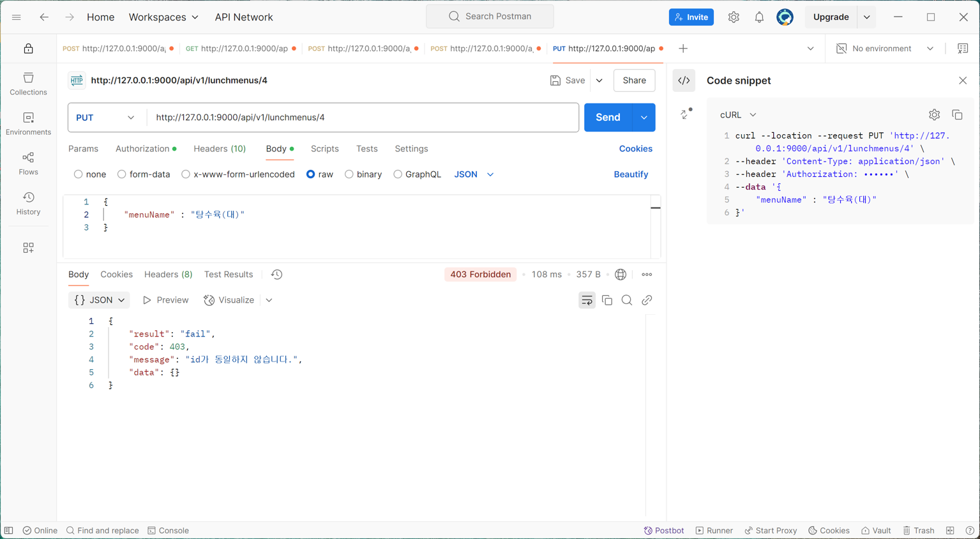Toggle the code snippet panel icon
Viewport: 980px width, 539px height.
pos(684,80)
